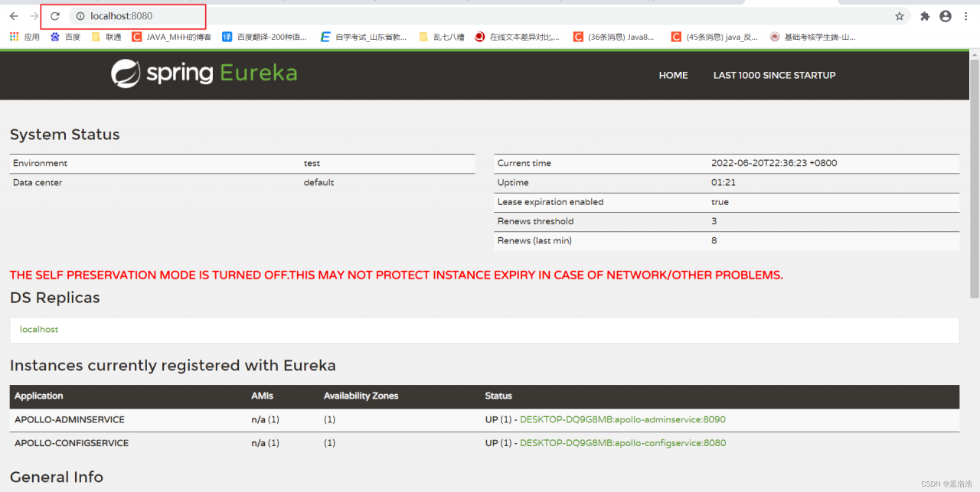Click the localhost DS replica link
The height and width of the screenshot is (492, 980).
click(39, 329)
